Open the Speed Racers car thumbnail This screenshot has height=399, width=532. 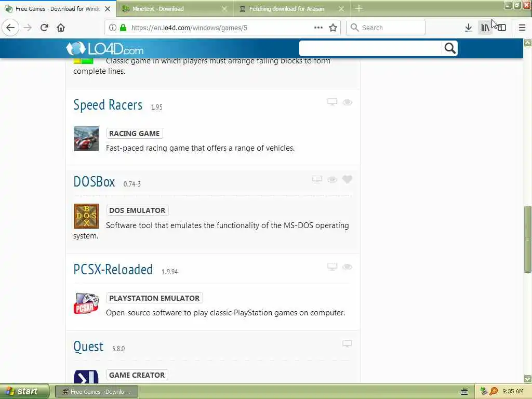pos(86,139)
